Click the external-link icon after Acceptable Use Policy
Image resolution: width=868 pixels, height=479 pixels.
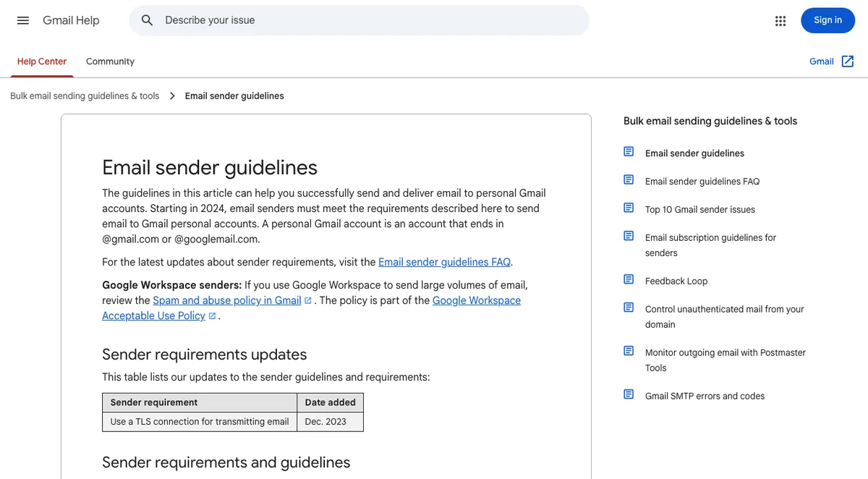[212, 316]
